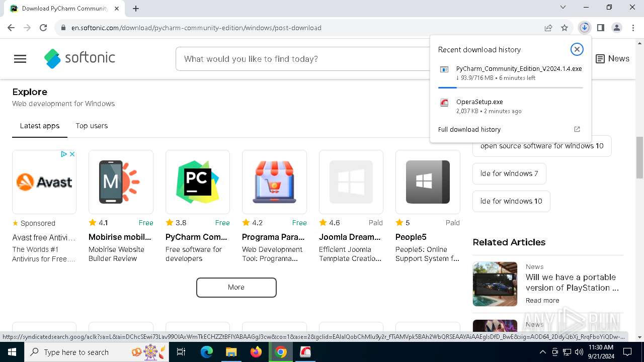Click Full download history link
The image size is (644, 362).
click(469, 129)
